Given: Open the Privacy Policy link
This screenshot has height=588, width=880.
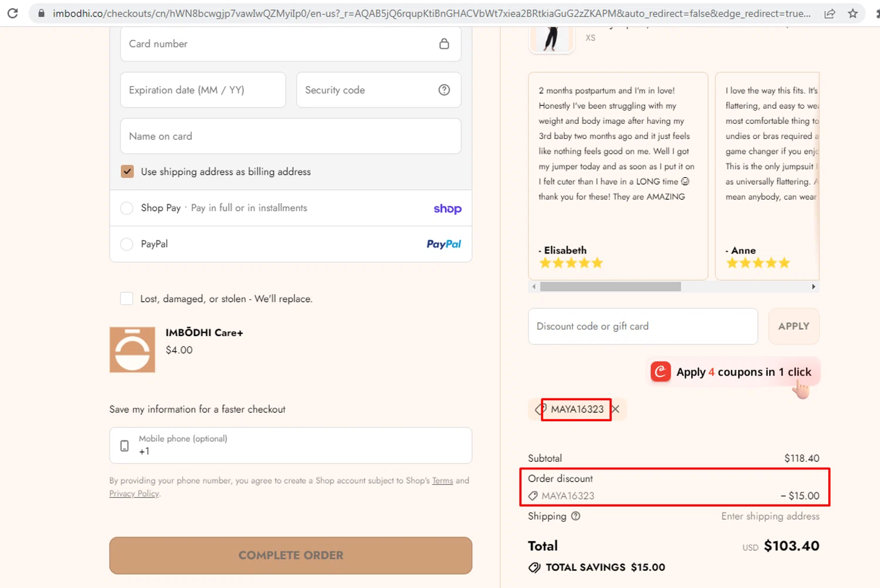Looking at the screenshot, I should pyautogui.click(x=134, y=494).
